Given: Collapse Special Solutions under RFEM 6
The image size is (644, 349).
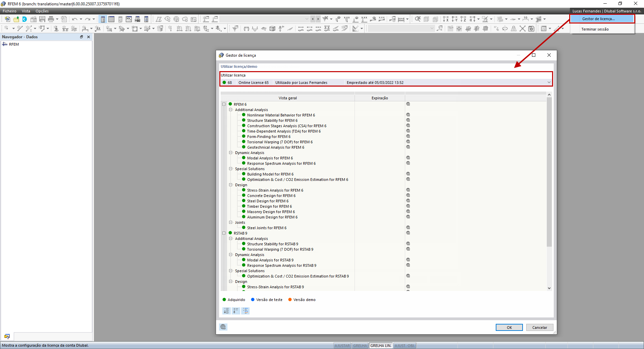Looking at the screenshot, I should tap(231, 169).
